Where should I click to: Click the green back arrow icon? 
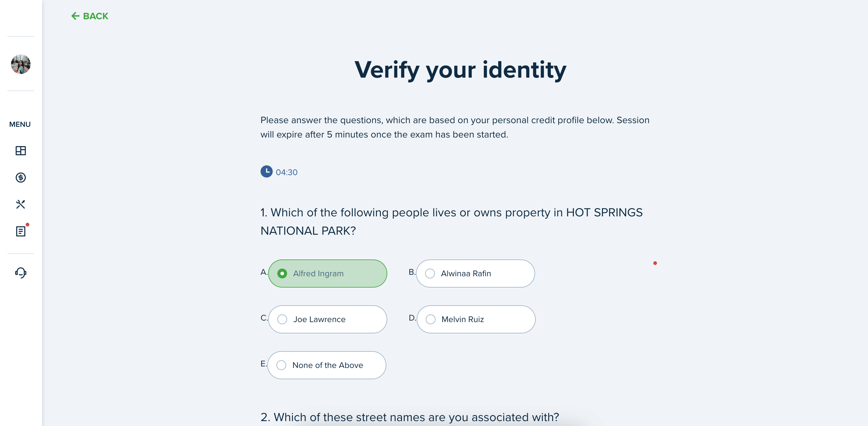75,16
